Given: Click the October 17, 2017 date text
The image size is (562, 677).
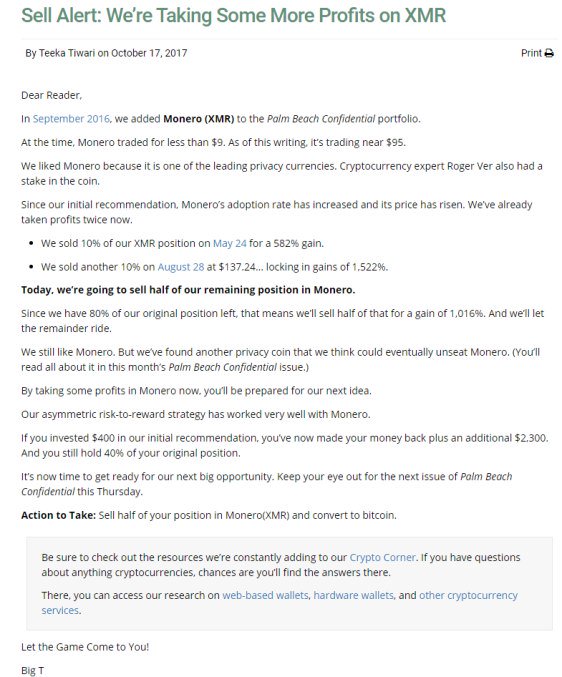Looking at the screenshot, I should pos(149,53).
